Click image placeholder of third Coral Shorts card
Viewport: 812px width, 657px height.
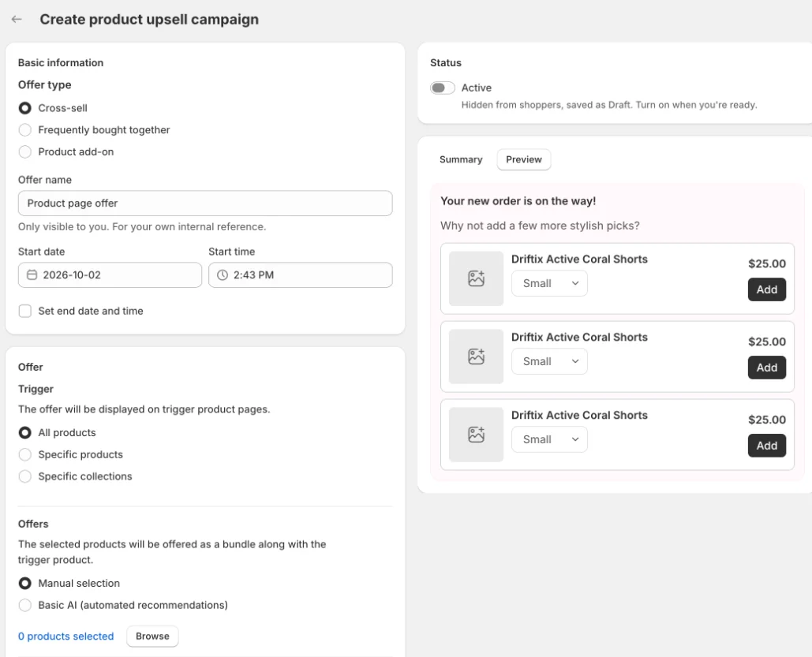[476, 435]
